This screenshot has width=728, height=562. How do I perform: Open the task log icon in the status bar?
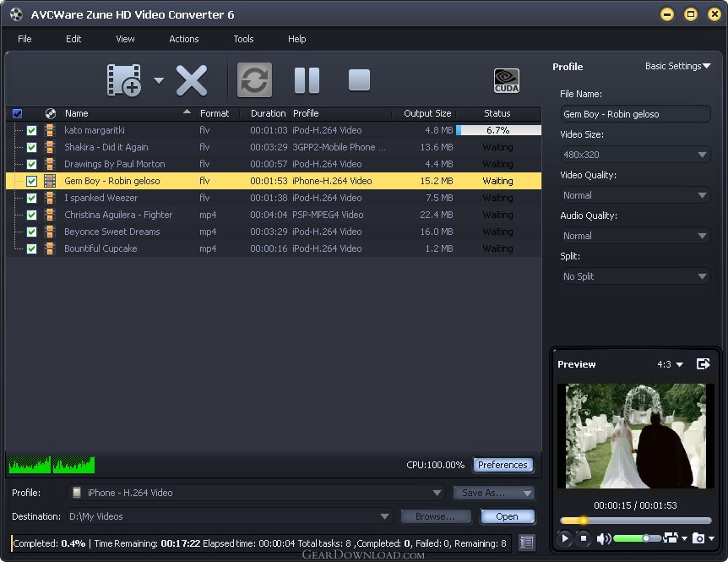point(526,543)
